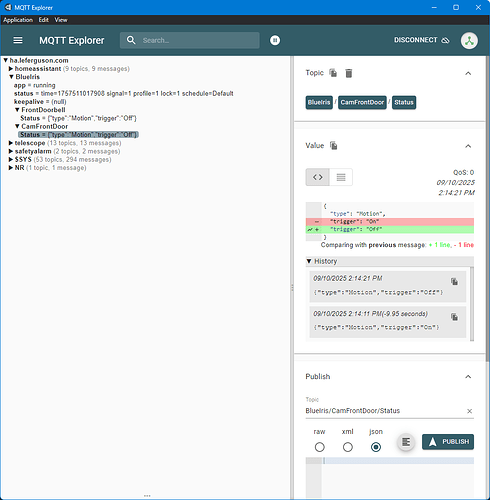Copy the value with Value copy icon
The image size is (490, 500).
[x=333, y=145]
